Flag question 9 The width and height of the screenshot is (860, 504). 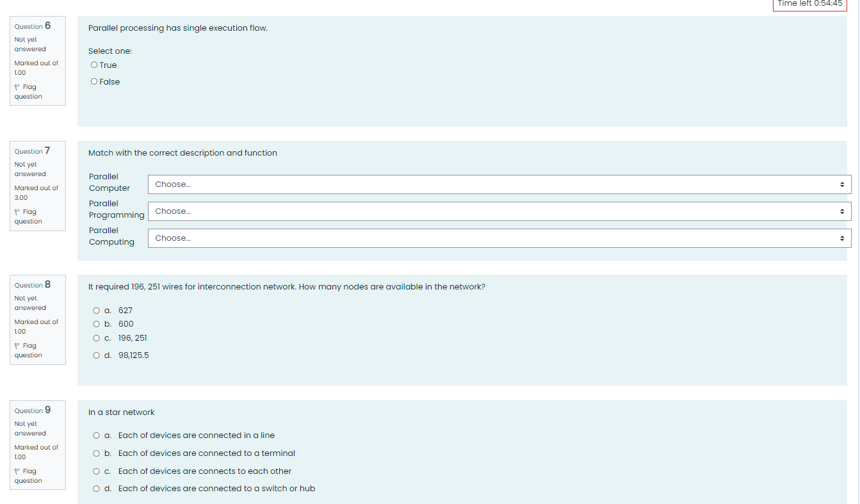28,476
